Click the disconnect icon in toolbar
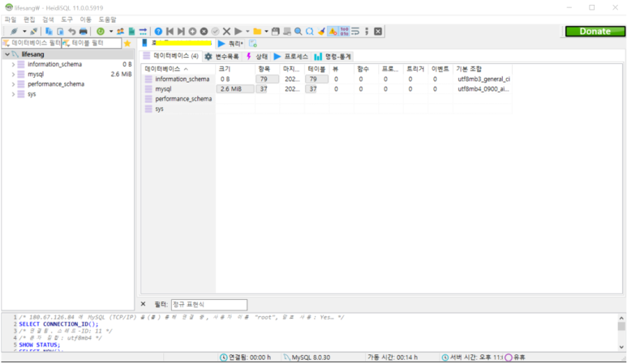Viewport: 627px width, 364px height. click(34, 31)
